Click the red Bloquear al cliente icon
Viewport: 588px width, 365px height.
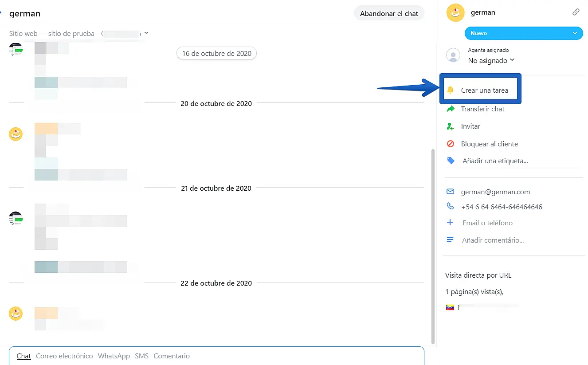click(x=451, y=144)
